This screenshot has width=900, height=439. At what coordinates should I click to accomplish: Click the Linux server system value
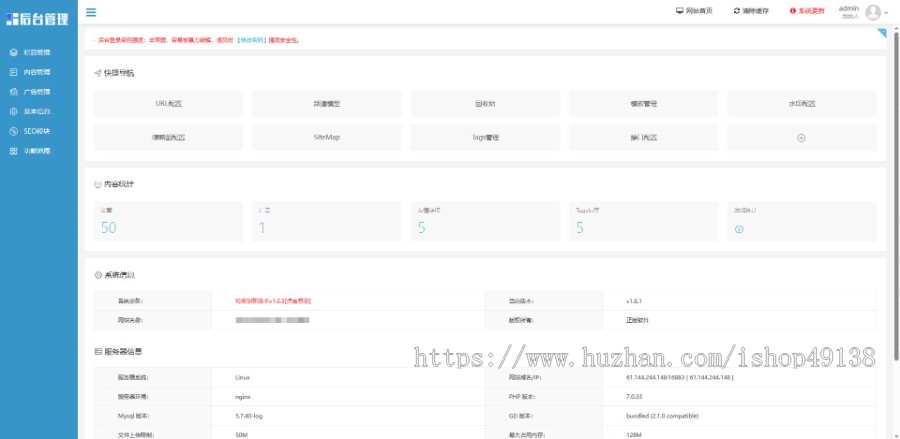coord(242,378)
